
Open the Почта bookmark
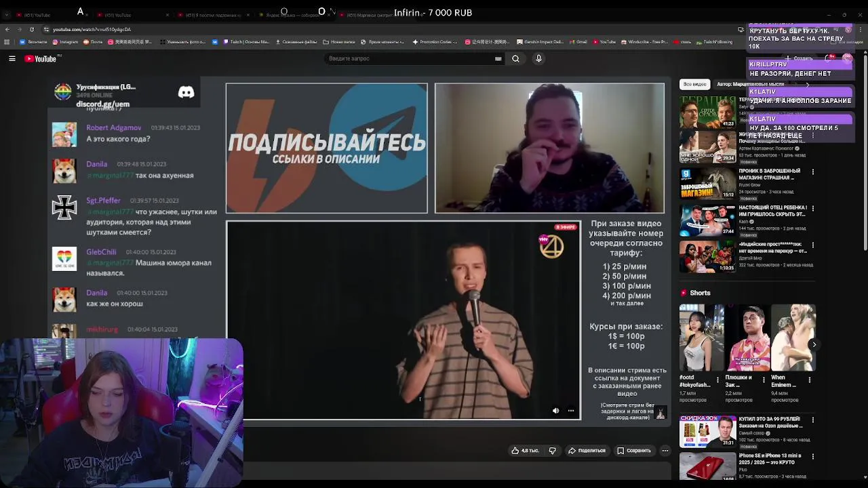coord(93,42)
